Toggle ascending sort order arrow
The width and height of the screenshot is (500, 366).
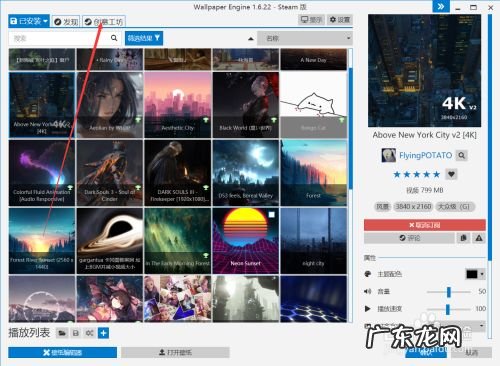pyautogui.click(x=251, y=39)
